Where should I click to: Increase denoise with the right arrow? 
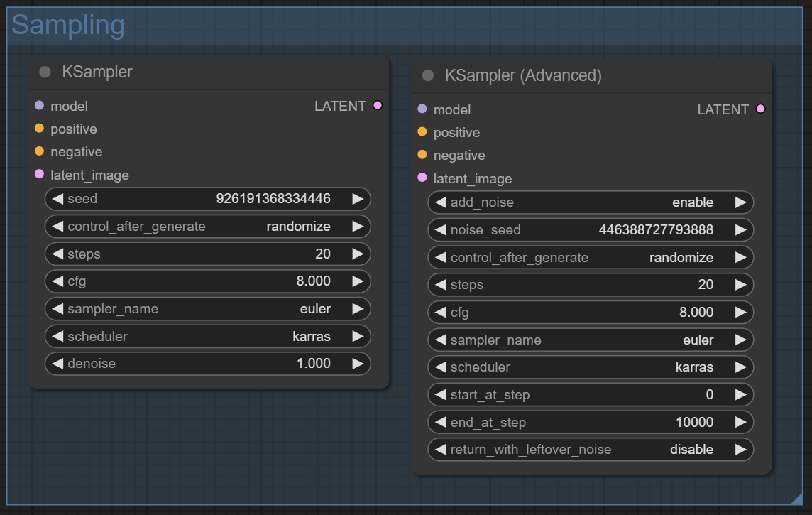point(358,364)
